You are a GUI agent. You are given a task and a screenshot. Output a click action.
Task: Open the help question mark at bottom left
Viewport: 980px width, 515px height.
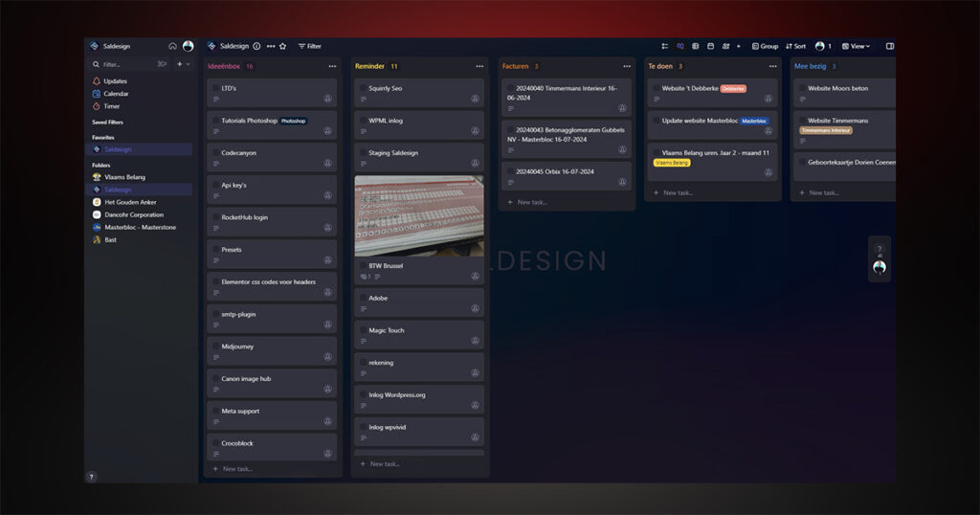pos(91,477)
